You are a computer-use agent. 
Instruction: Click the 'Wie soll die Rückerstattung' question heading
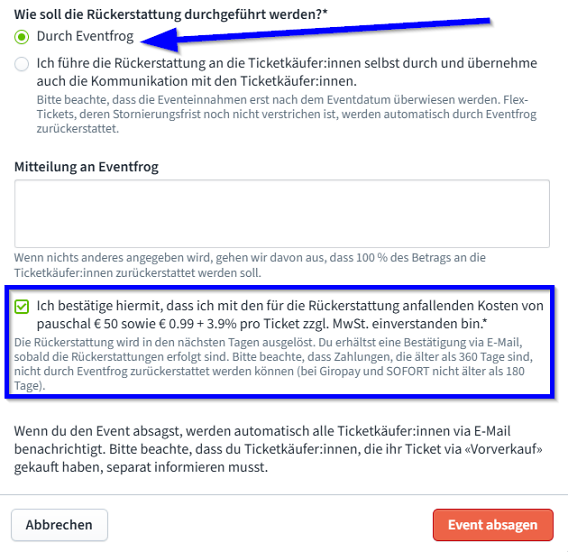coord(171,14)
